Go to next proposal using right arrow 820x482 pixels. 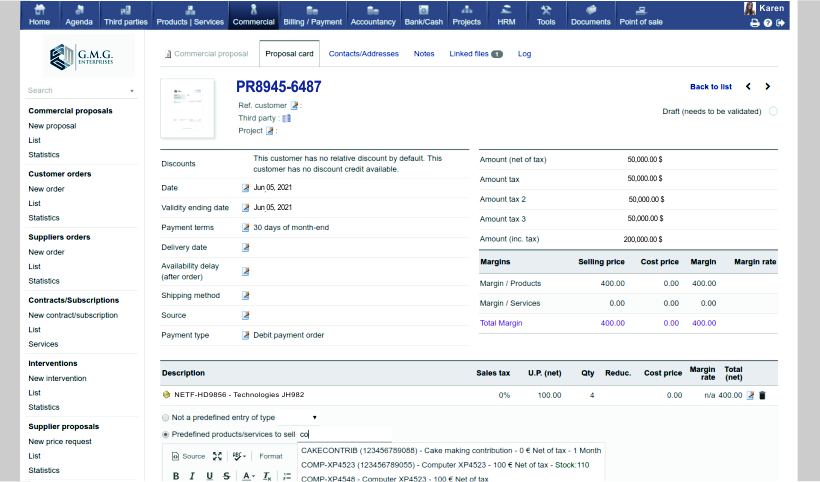(x=767, y=87)
